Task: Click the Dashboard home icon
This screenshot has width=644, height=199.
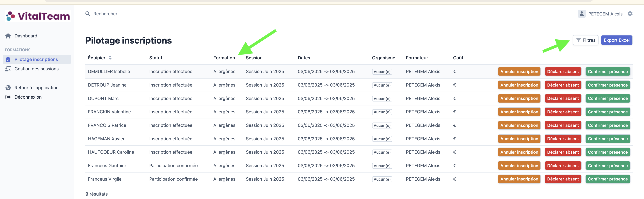Action: [x=8, y=36]
